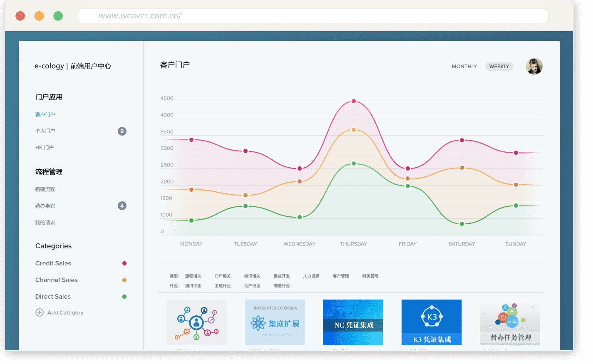The height and width of the screenshot is (364, 593).
Task: Select 客户门户 in the sidebar
Action: 45,114
